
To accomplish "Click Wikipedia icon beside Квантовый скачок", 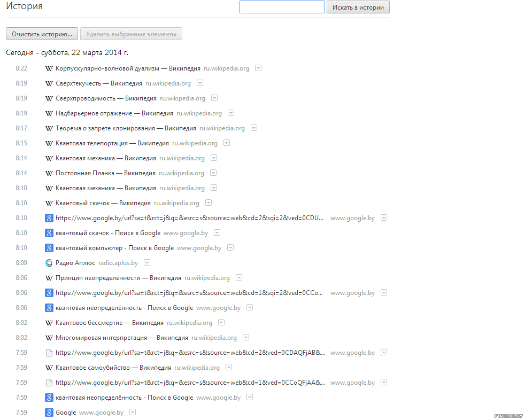I will click(49, 203).
